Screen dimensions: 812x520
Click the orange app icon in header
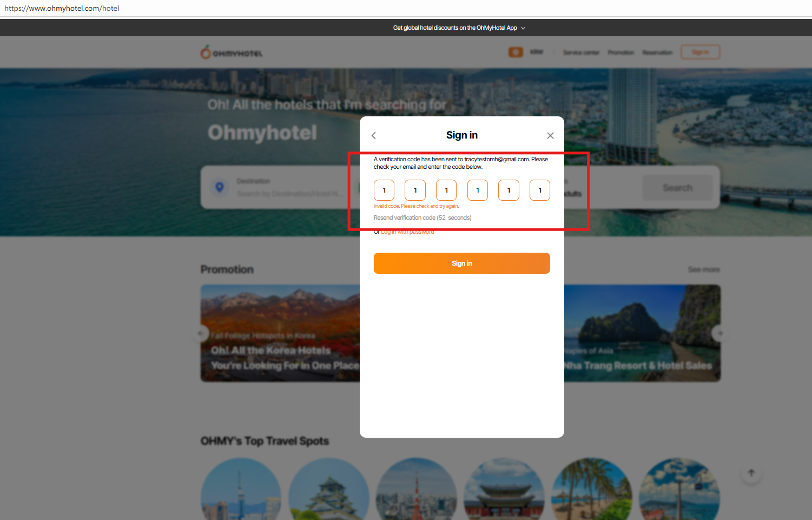[x=516, y=52]
